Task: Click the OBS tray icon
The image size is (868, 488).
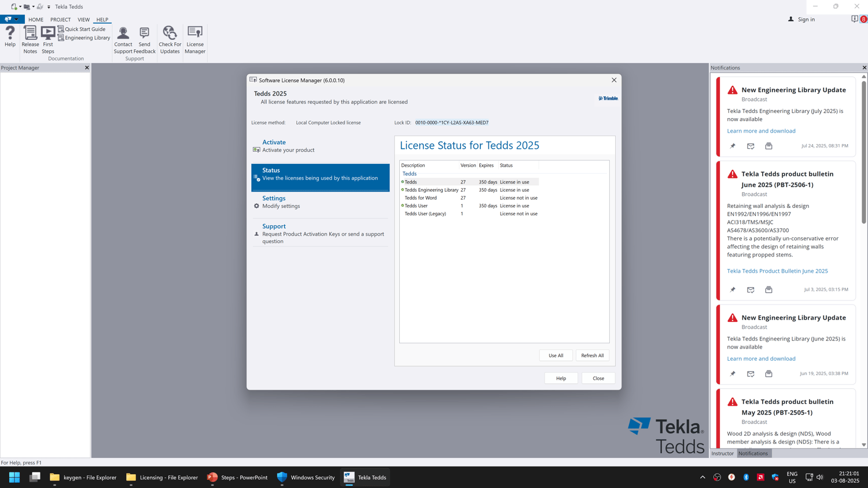Action: tap(717, 478)
